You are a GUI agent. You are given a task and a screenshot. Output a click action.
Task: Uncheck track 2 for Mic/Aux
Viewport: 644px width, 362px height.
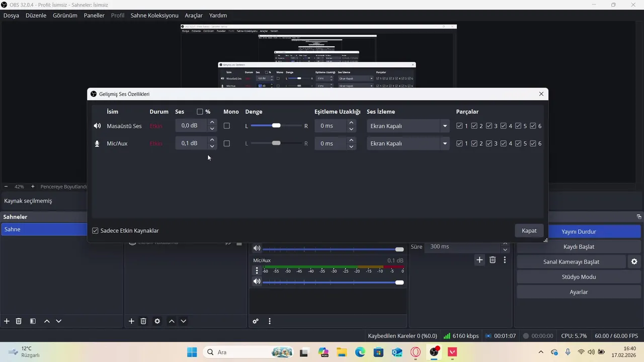click(x=474, y=143)
